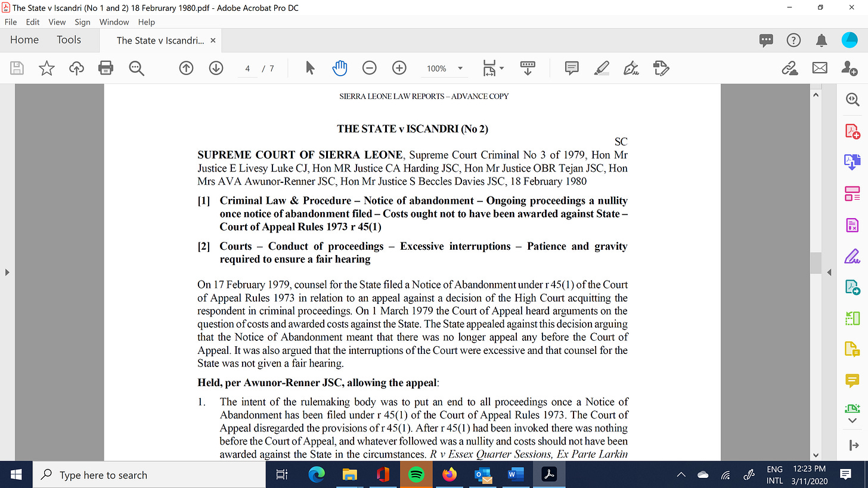Image resolution: width=868 pixels, height=488 pixels.
Task: Open green side-by-side pages tool
Action: tap(852, 319)
